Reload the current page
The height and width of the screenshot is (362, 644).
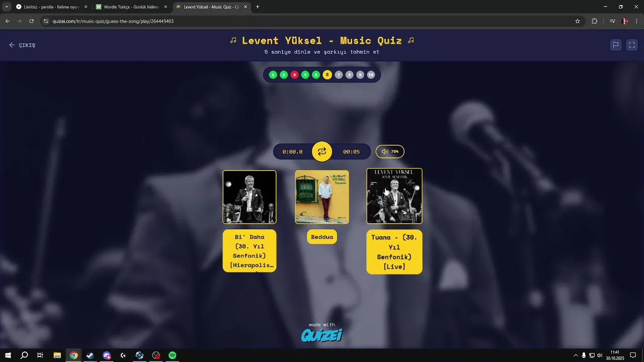click(x=31, y=21)
